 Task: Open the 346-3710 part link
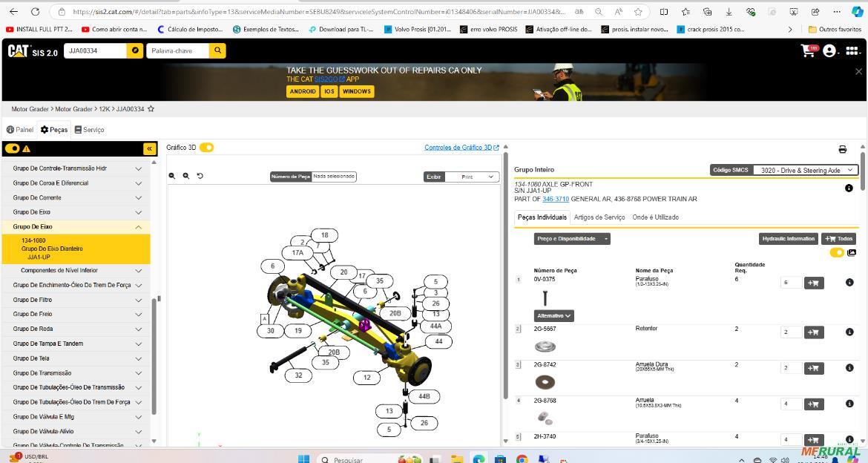click(556, 199)
